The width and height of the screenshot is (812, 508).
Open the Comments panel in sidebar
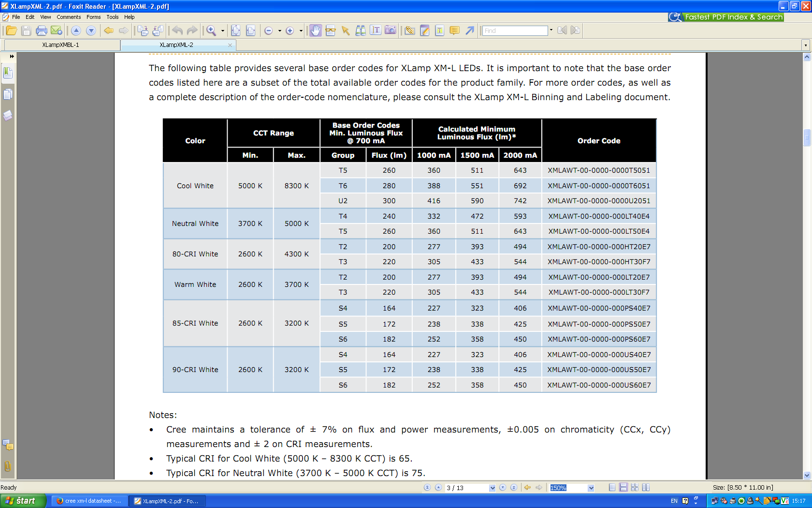8,445
